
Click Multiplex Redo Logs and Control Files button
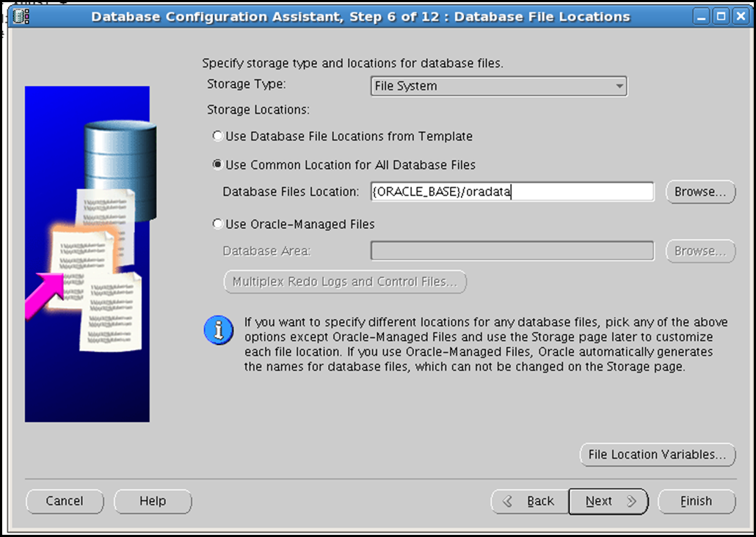[345, 282]
